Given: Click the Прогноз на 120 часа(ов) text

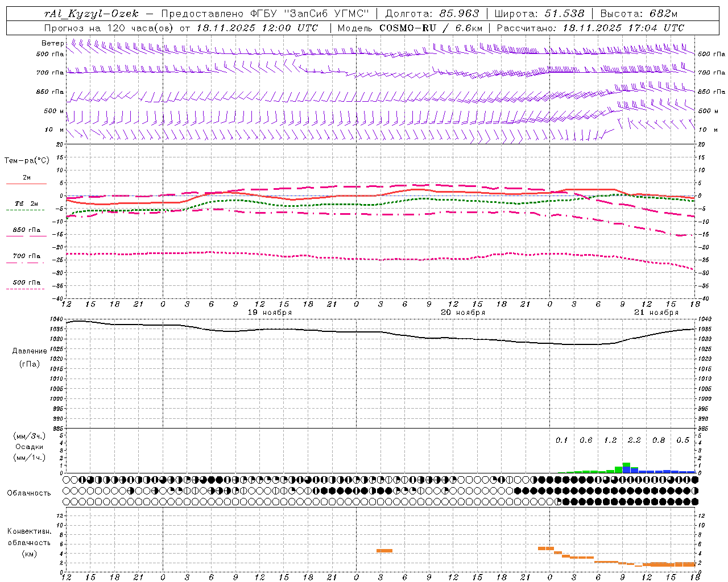Looking at the screenshot, I should [109, 28].
